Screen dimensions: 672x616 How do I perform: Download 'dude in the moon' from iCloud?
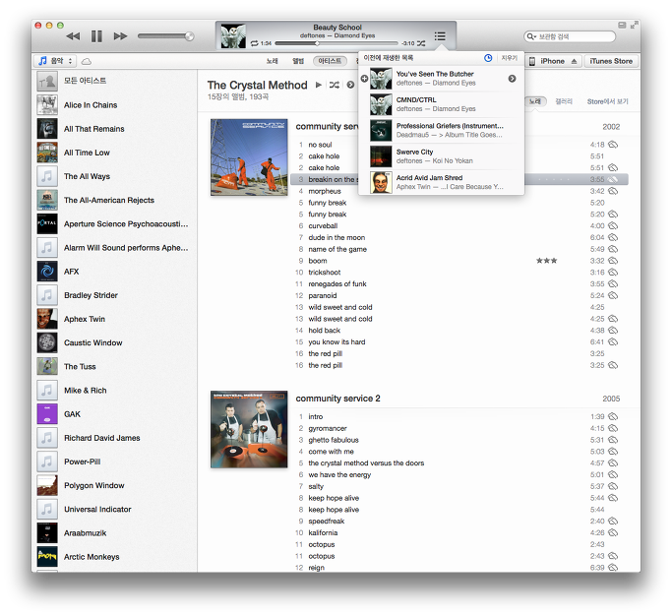(613, 237)
